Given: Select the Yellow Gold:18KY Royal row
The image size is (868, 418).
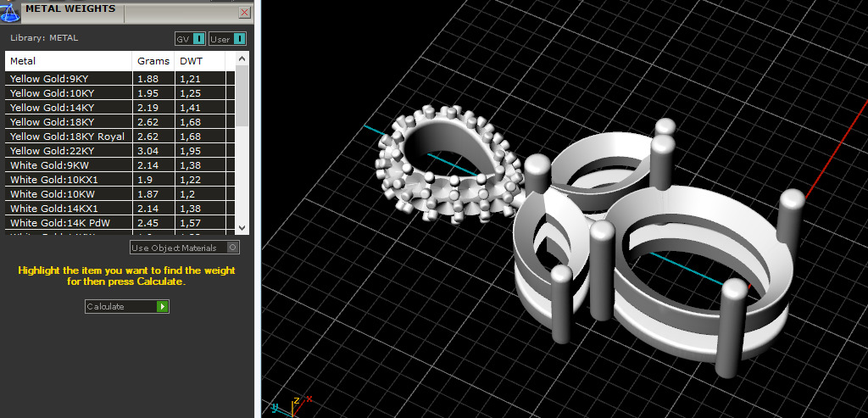Looking at the screenshot, I should tap(120, 137).
